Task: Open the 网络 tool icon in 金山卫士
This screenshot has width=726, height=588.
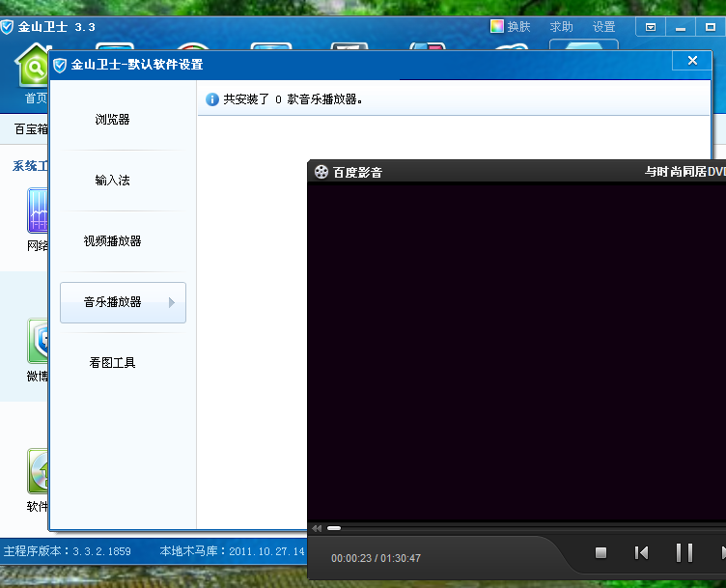Action: coord(37,210)
